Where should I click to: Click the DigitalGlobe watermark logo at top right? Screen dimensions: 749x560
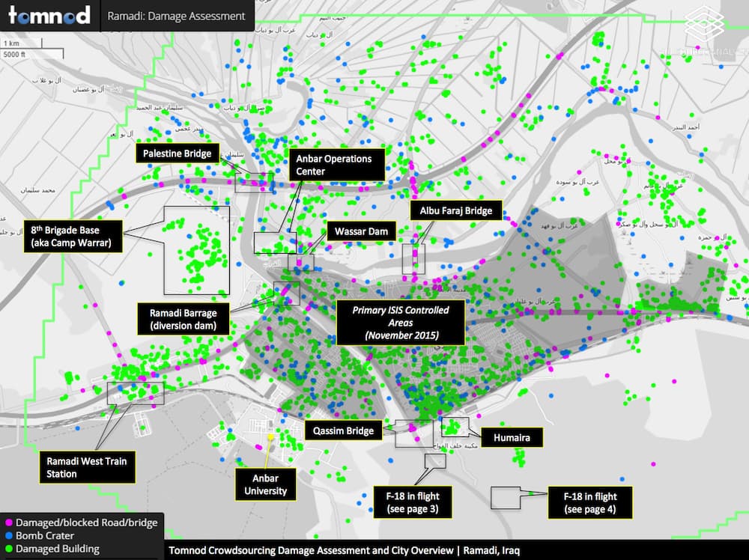click(x=704, y=26)
